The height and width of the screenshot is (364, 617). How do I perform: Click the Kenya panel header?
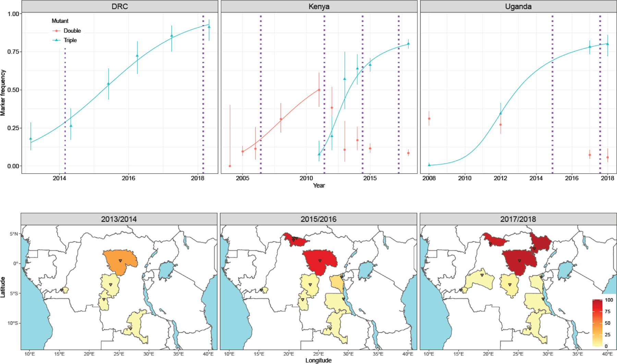point(319,6)
